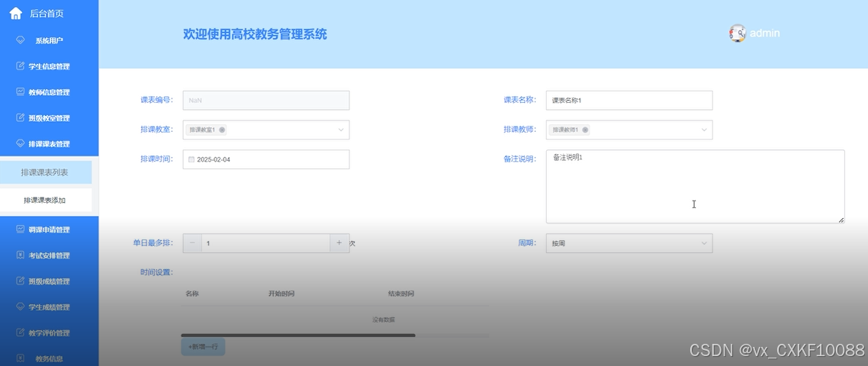Click the edit icon beside 班级教室管理
This screenshot has height=366, width=868.
click(x=21, y=117)
